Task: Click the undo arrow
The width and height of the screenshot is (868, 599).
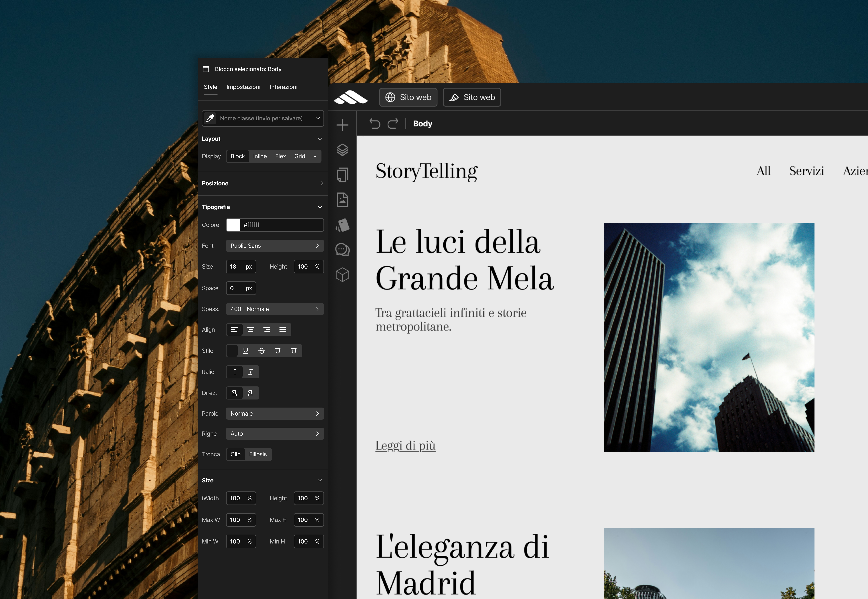Action: coord(375,123)
